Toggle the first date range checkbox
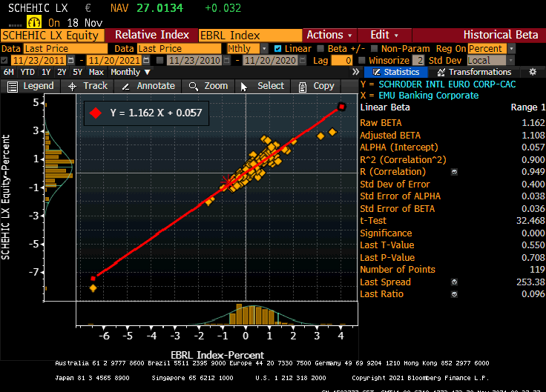Viewport: 546px width, 392px height. 4,61
